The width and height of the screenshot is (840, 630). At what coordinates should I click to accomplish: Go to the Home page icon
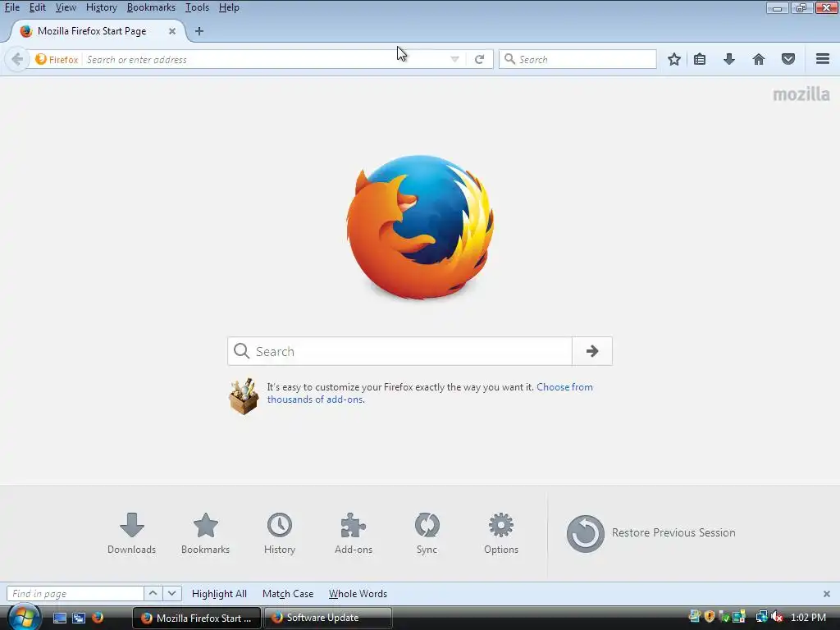point(759,59)
